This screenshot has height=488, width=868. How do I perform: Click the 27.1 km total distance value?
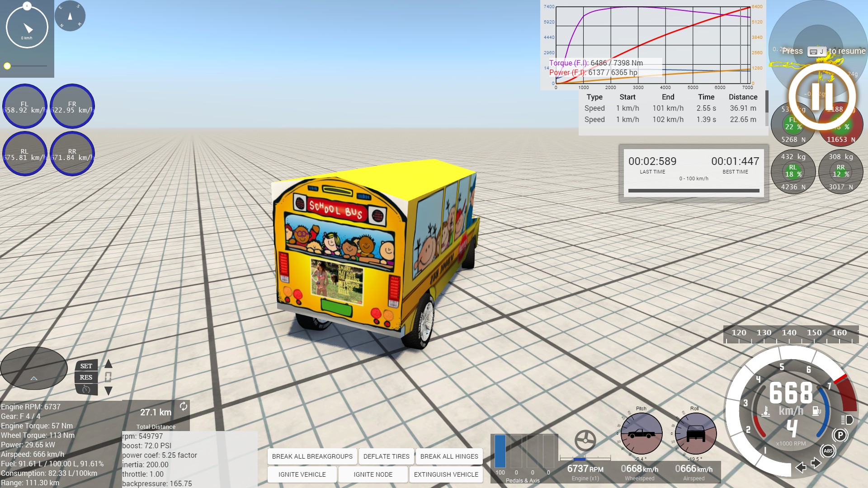click(x=156, y=412)
